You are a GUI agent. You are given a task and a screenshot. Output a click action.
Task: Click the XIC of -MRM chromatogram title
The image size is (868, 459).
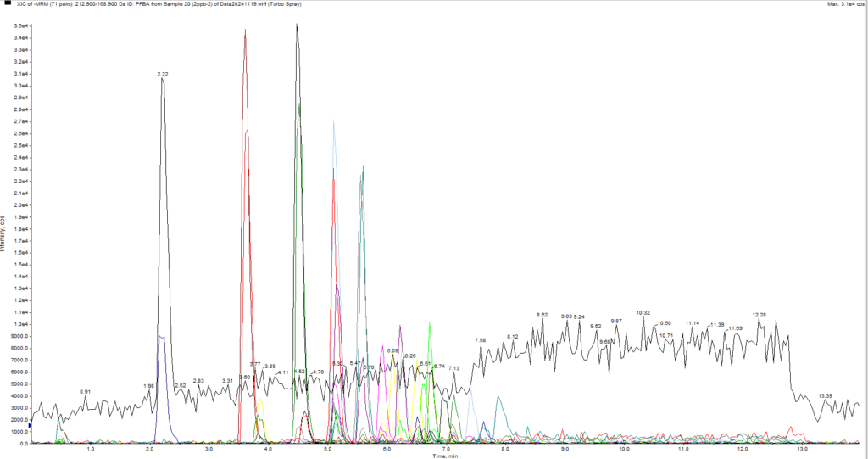[161, 4]
